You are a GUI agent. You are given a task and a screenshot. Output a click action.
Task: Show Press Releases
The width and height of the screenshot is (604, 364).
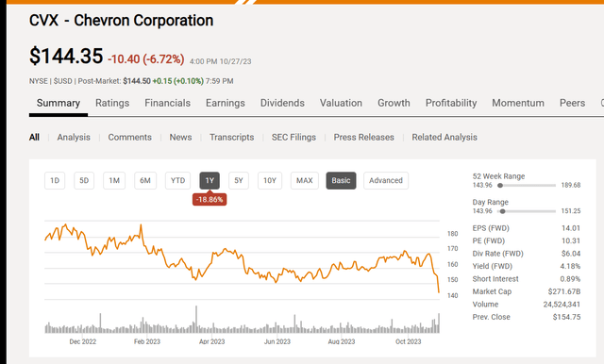(x=364, y=138)
